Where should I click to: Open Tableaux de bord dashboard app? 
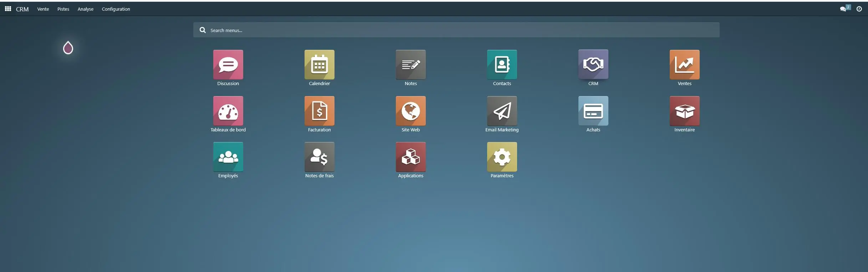click(228, 111)
